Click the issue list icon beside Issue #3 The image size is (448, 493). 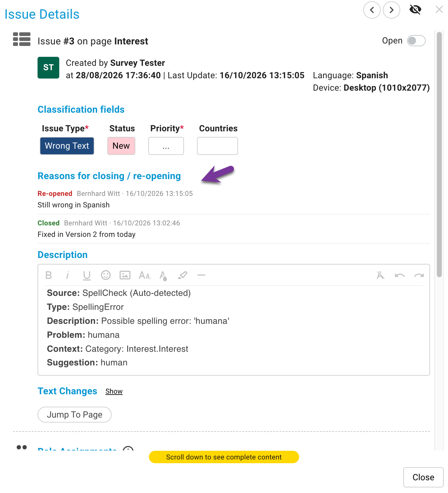(x=22, y=39)
